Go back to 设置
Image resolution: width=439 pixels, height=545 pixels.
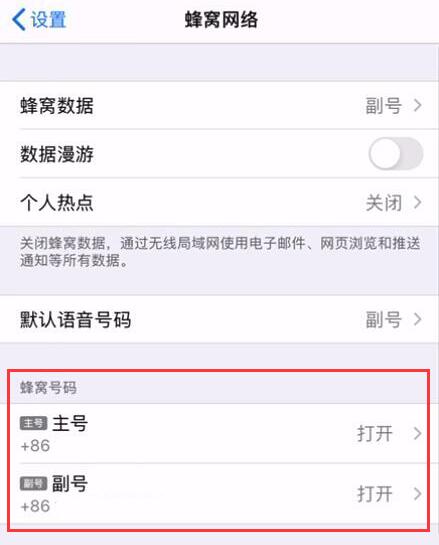point(39,20)
